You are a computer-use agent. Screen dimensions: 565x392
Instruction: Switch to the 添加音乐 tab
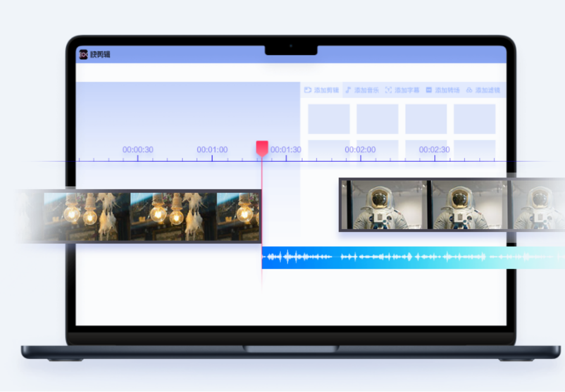[362, 90]
